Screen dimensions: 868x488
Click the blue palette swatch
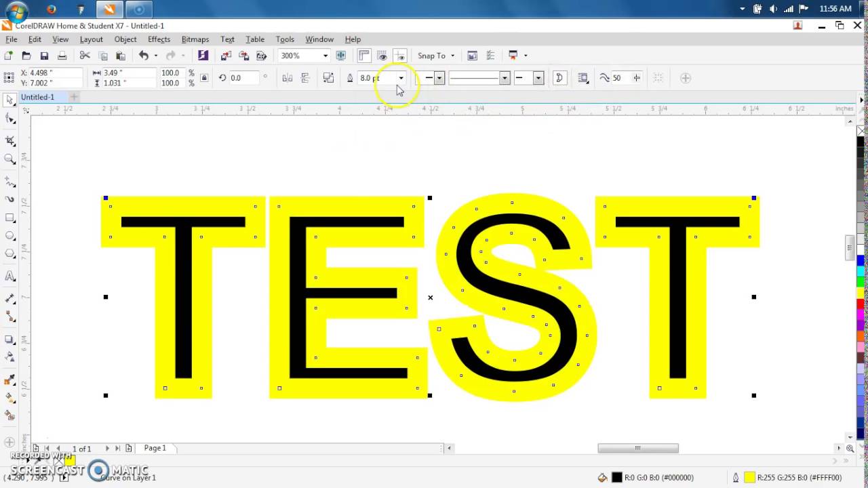(861, 260)
